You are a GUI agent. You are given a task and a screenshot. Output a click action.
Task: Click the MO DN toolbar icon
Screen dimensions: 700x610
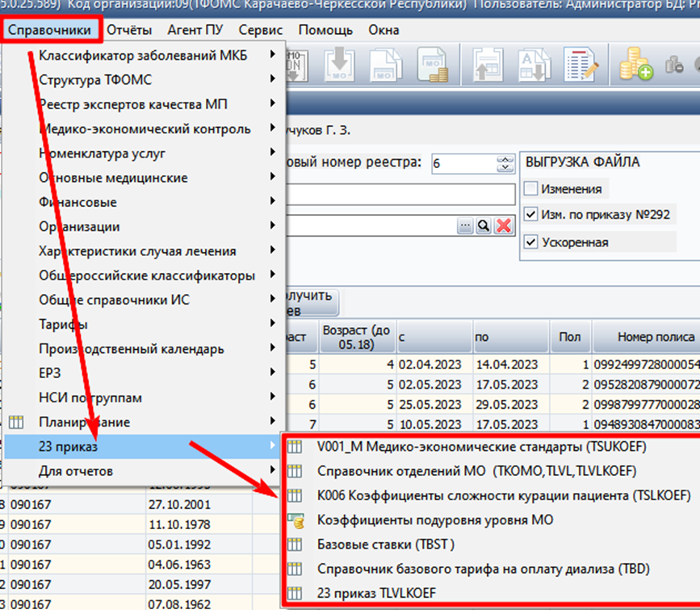pyautogui.click(x=296, y=65)
